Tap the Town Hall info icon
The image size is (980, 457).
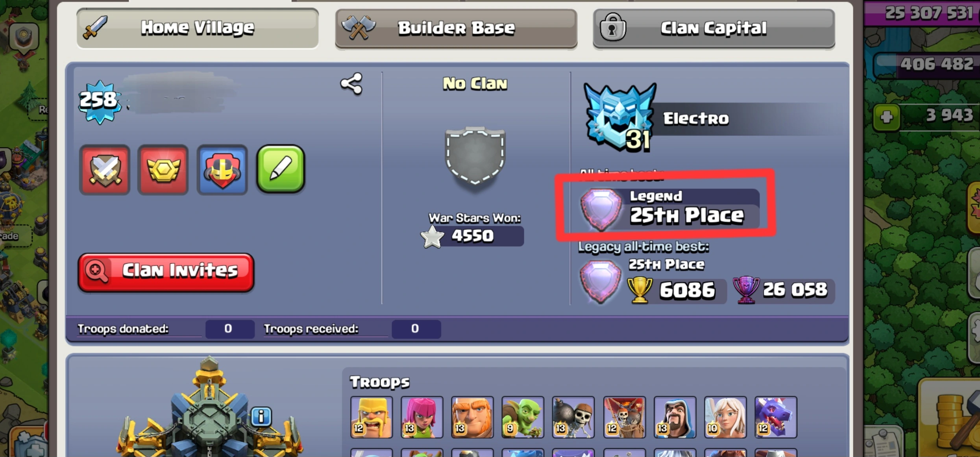(x=261, y=416)
